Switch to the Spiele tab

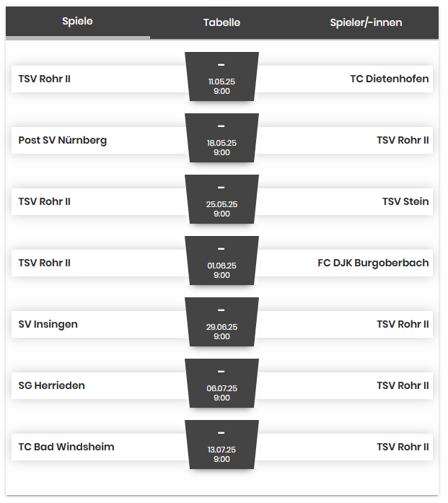pos(77,22)
